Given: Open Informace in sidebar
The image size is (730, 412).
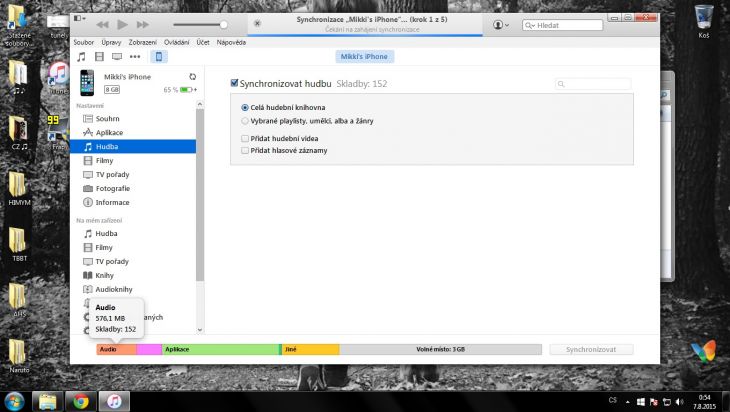Looking at the screenshot, I should (112, 203).
